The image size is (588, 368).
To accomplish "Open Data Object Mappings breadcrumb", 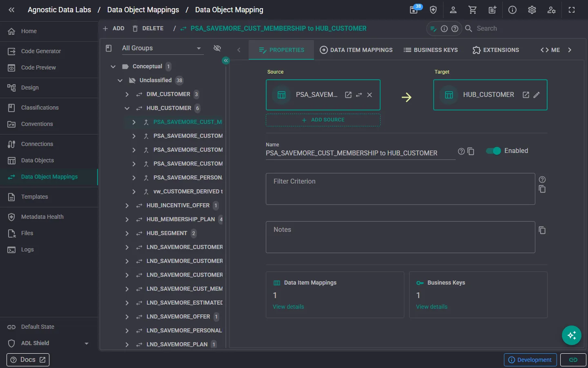I will tap(143, 10).
